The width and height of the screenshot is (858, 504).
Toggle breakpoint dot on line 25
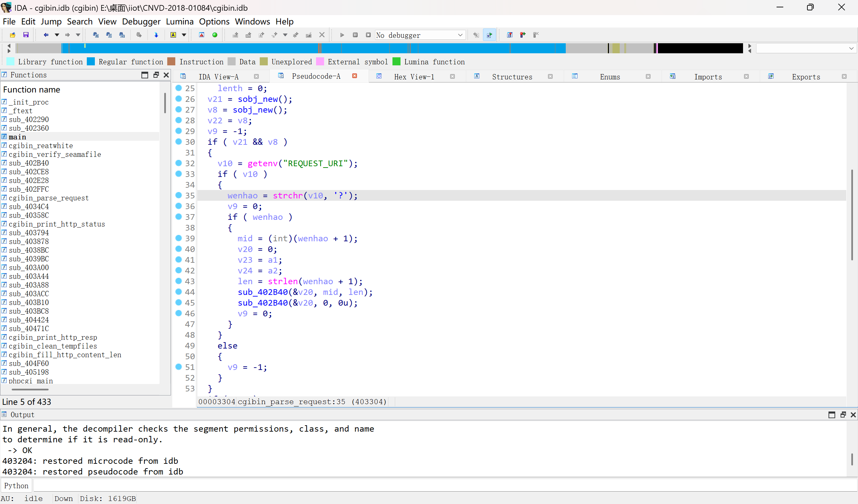click(178, 88)
